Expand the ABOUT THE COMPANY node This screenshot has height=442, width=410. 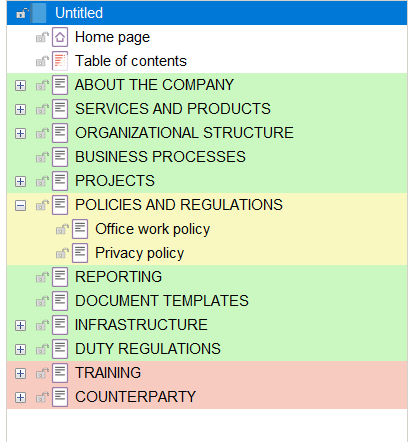pos(20,86)
